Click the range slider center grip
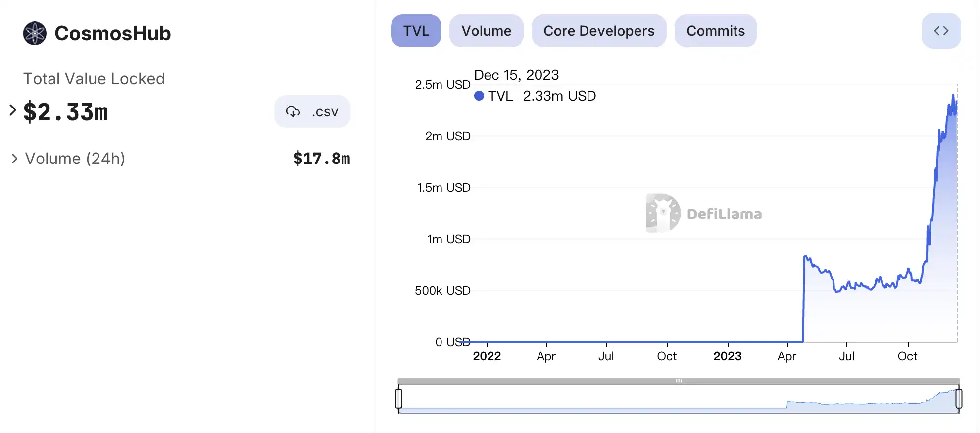 [679, 381]
